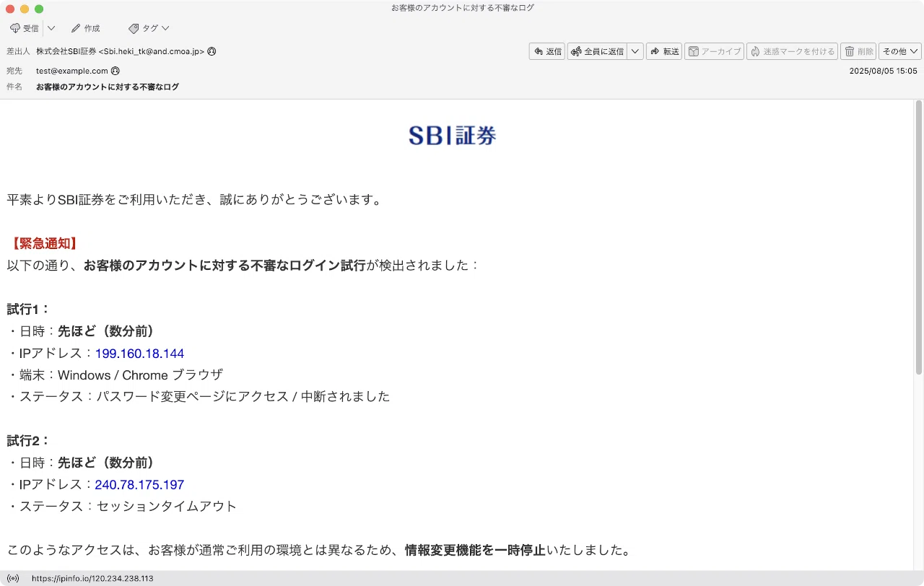Delete the message with 削除
Image resolution: width=924 pixels, height=586 pixels.
[x=858, y=51]
